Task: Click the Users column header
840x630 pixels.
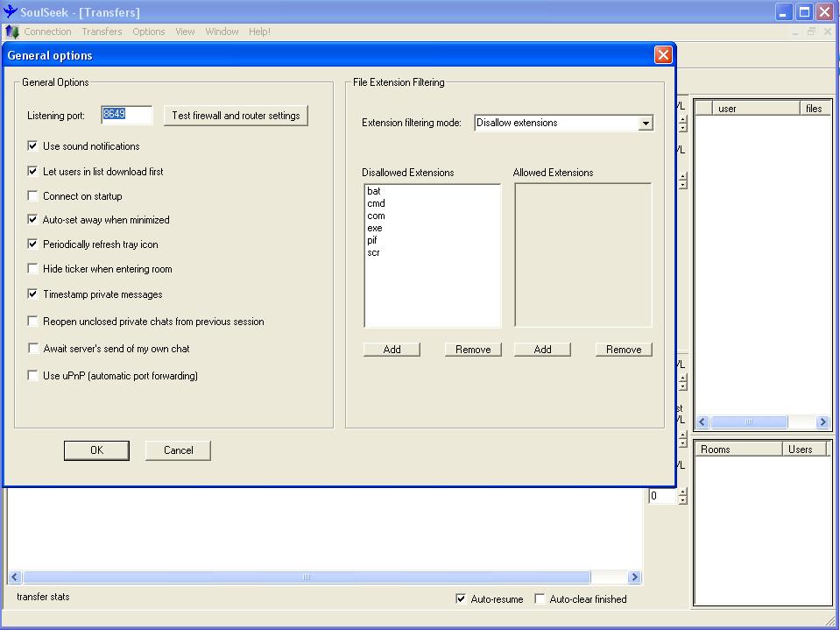Action: click(804, 449)
